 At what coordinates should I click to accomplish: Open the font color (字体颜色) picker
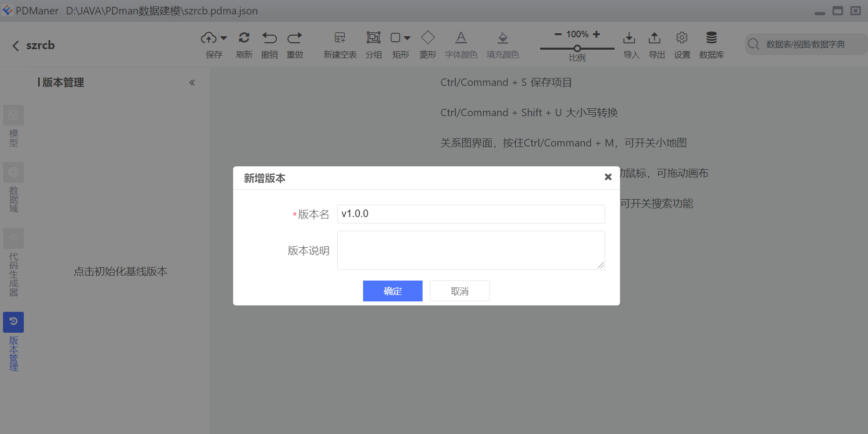pos(461,38)
